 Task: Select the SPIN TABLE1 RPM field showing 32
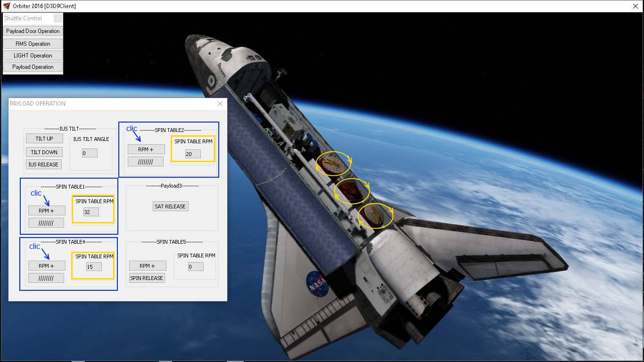(x=91, y=212)
